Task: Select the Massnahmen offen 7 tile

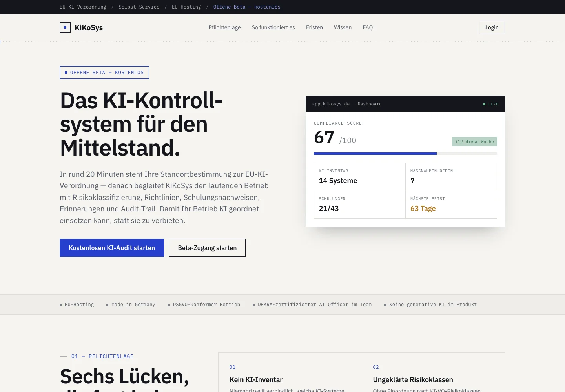Action: pyautogui.click(x=451, y=177)
